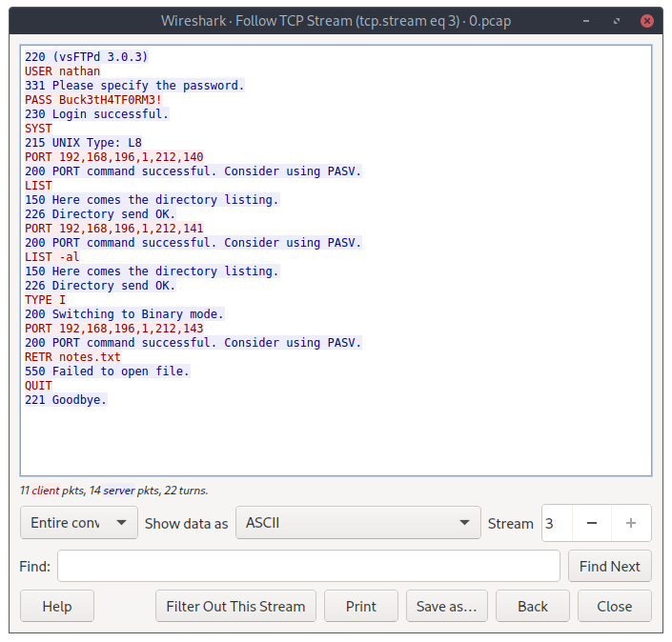Click the Close button at bottom

pyautogui.click(x=615, y=606)
